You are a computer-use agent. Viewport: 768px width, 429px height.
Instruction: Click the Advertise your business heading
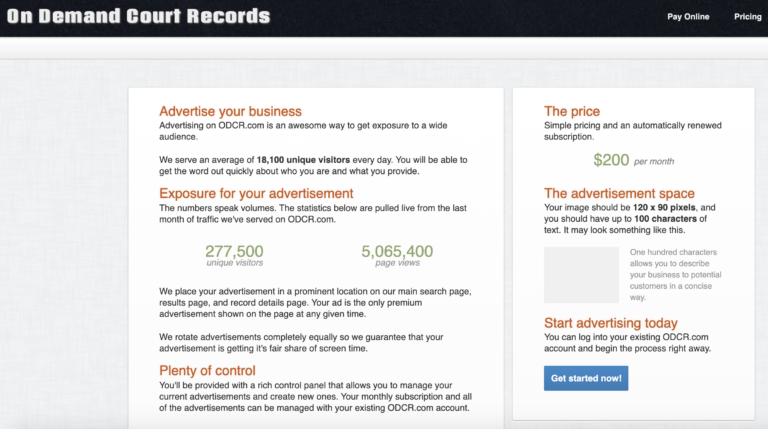230,111
